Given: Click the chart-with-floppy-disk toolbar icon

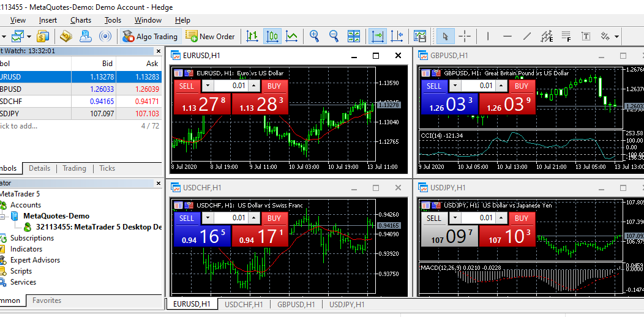Looking at the screenshot, I should click(x=420, y=37).
